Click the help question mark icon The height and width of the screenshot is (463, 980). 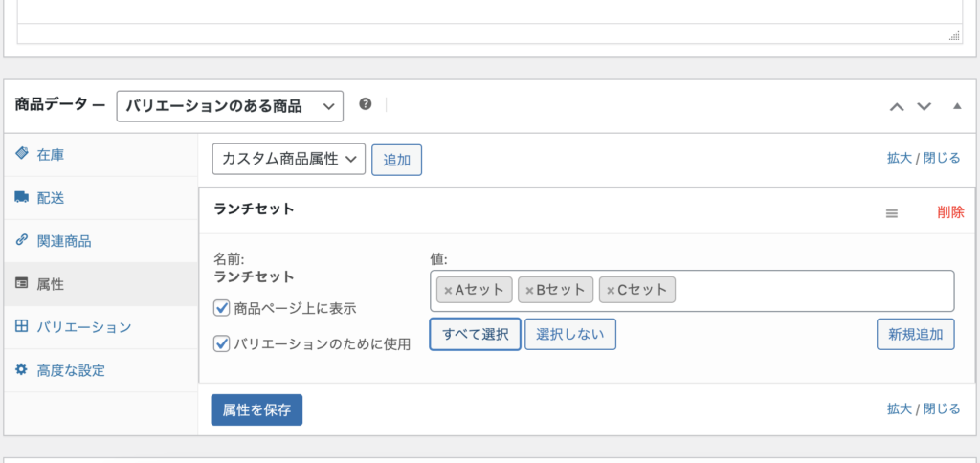click(365, 104)
